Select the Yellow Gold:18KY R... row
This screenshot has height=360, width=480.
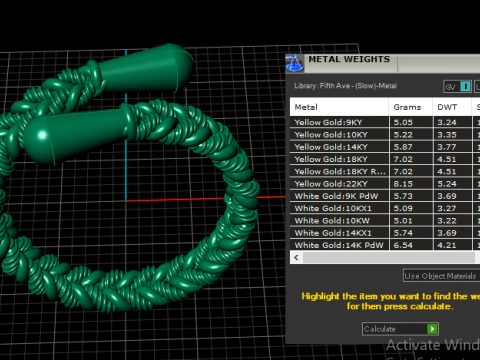coord(385,172)
